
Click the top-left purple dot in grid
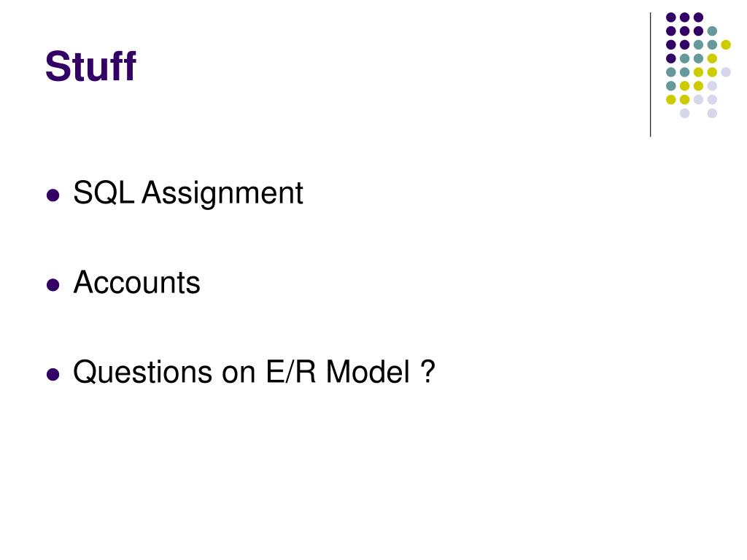coord(671,17)
